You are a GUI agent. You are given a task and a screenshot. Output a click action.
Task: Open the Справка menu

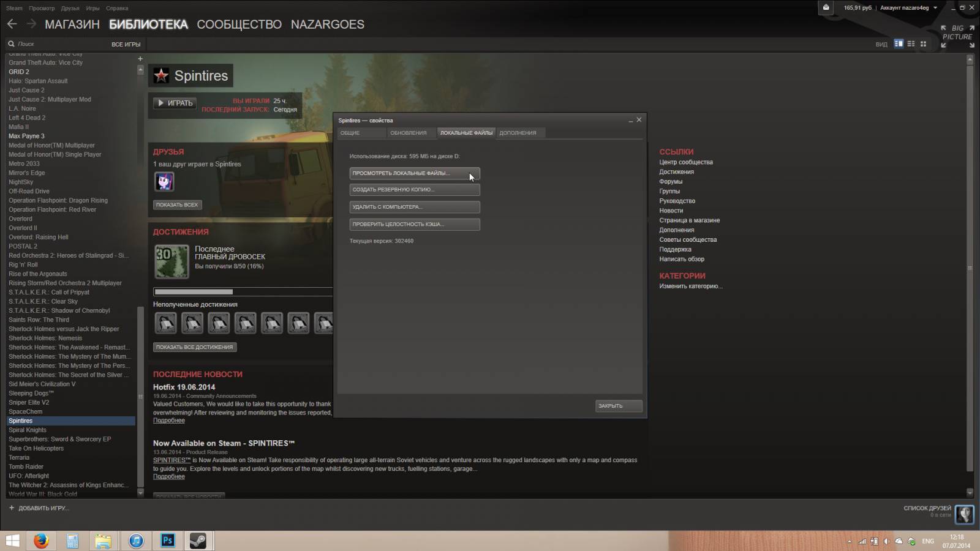coord(117,9)
